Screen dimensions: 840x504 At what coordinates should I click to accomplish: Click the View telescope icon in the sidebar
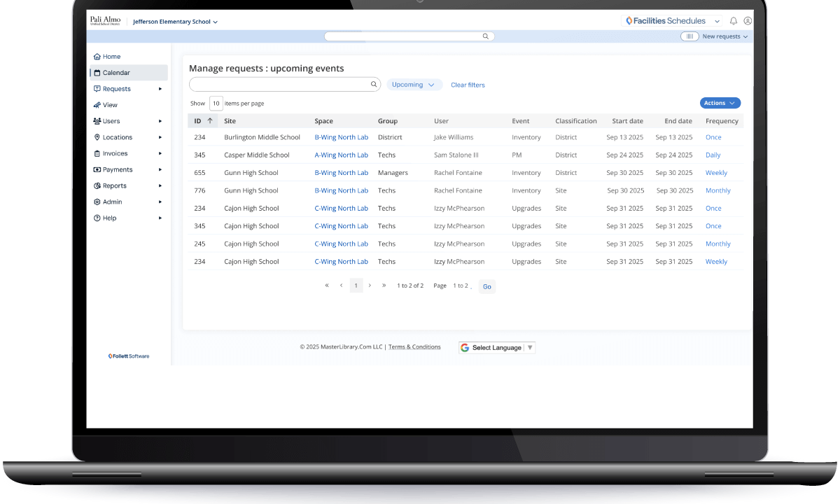tap(97, 105)
